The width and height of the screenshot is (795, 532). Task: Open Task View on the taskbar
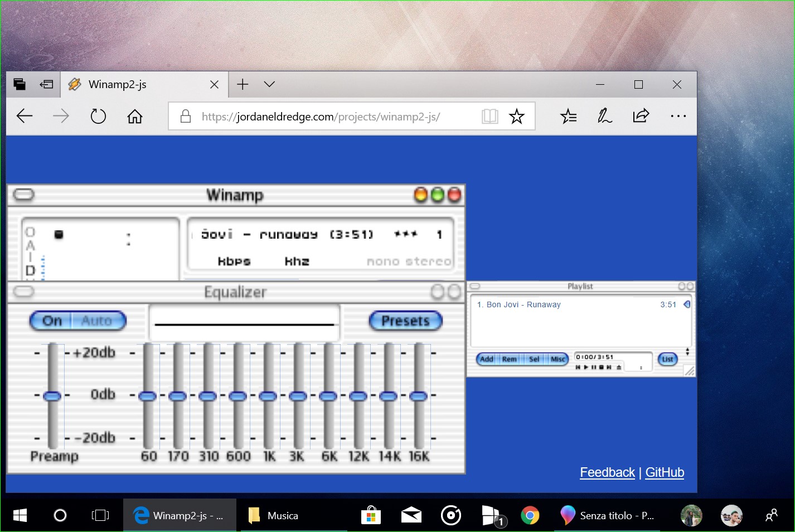(x=100, y=515)
